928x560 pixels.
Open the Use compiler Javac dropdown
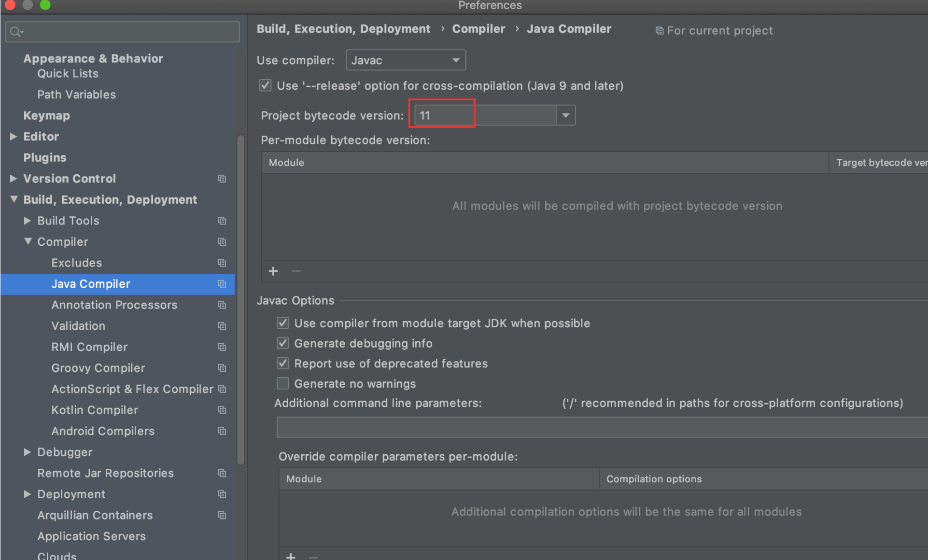[406, 60]
